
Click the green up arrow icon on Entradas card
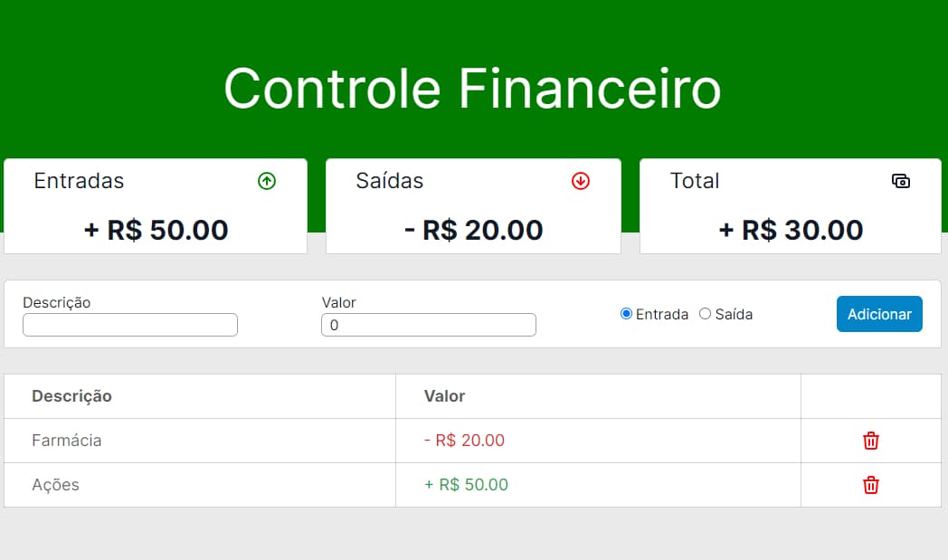pos(267,181)
